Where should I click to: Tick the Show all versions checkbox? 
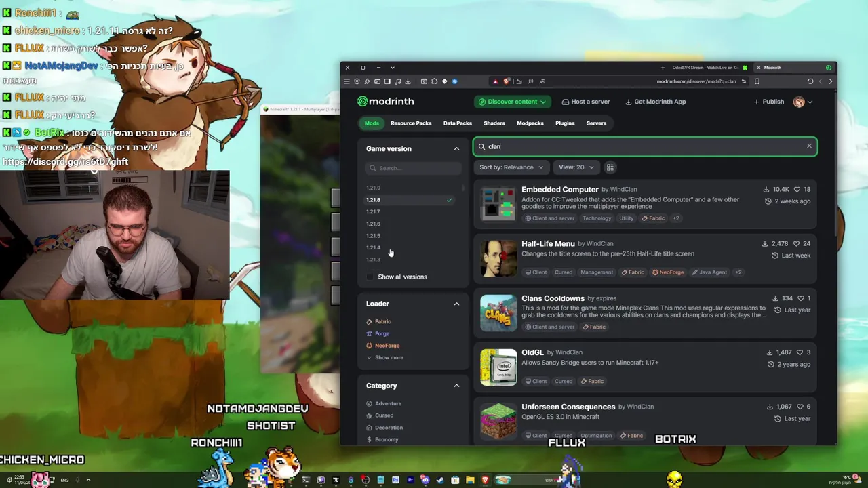(370, 277)
